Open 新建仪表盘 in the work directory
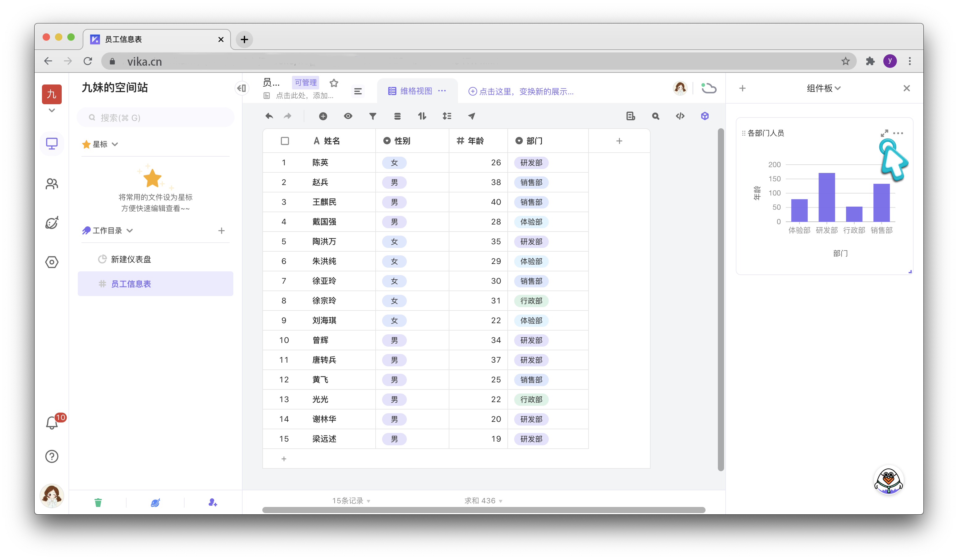 pyautogui.click(x=131, y=259)
